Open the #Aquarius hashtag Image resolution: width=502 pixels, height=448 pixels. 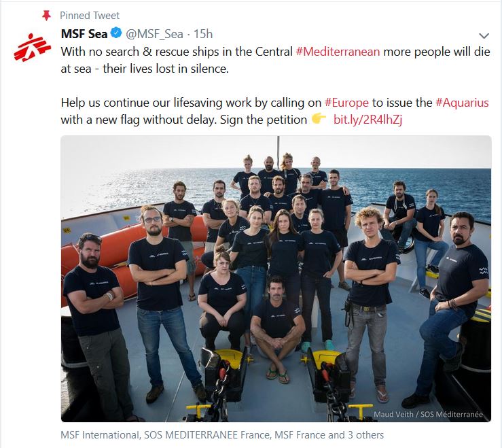(x=462, y=103)
